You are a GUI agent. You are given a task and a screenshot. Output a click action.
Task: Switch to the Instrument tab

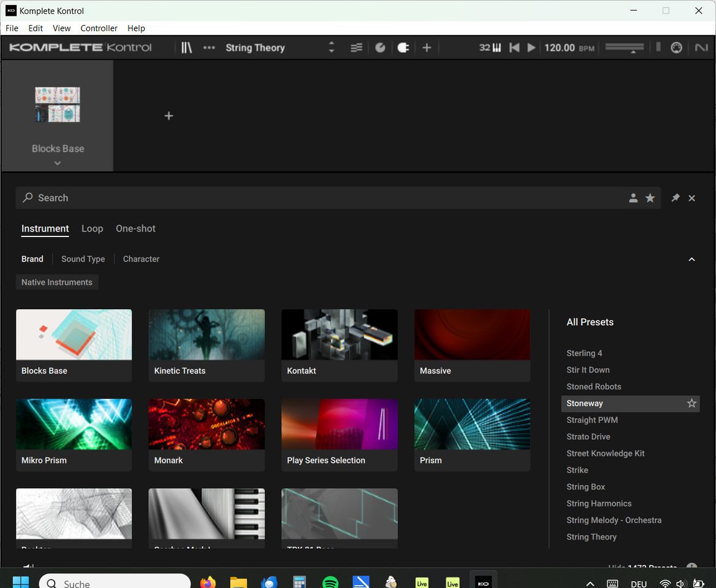pos(45,228)
